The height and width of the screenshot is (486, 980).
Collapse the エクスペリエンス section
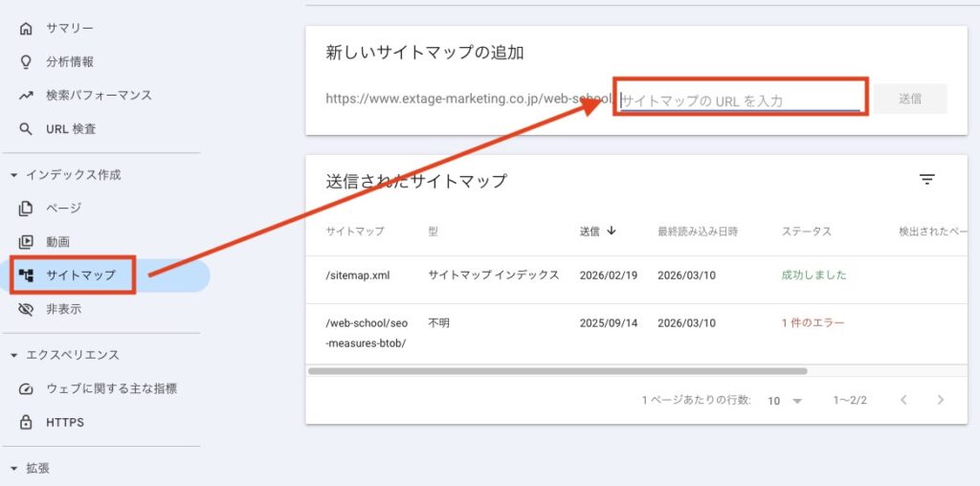point(14,355)
